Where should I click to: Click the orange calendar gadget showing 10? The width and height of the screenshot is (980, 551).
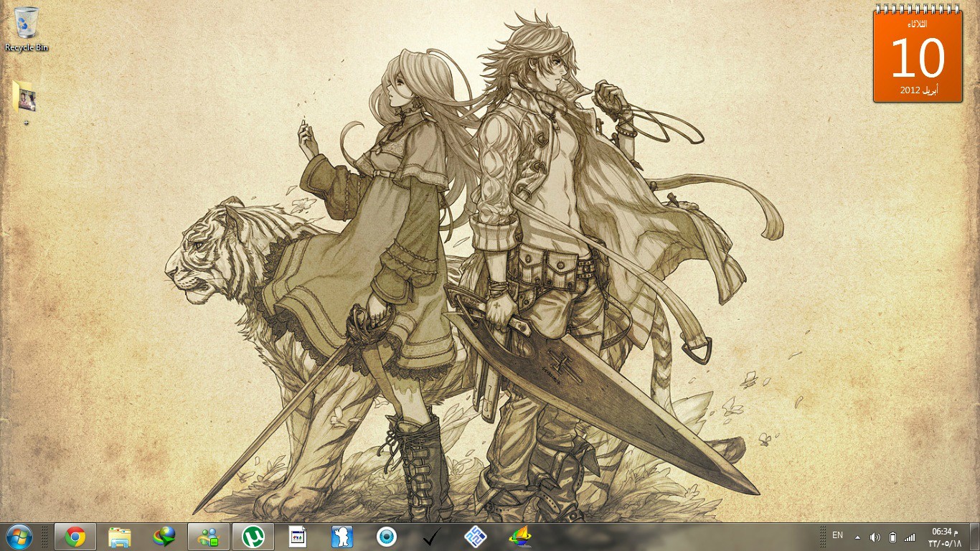[x=918, y=55]
